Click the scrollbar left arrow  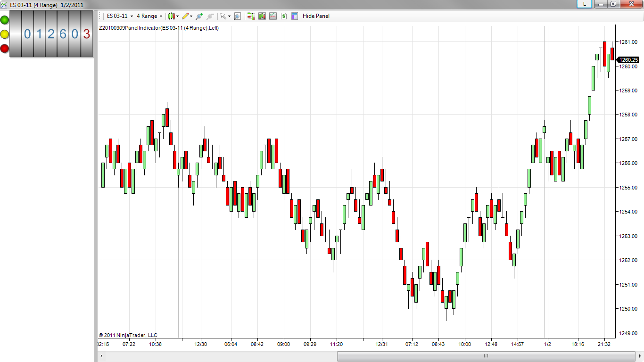[x=100, y=356]
